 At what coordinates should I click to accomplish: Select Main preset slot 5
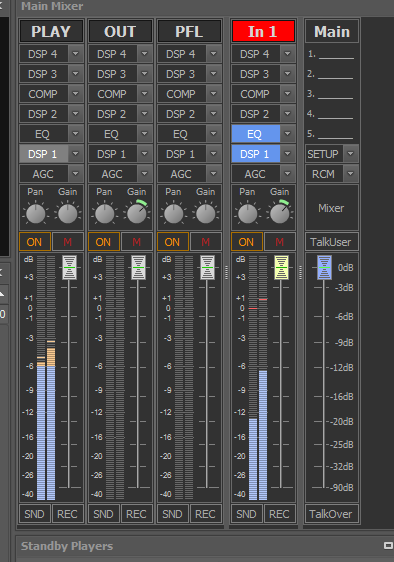point(331,134)
